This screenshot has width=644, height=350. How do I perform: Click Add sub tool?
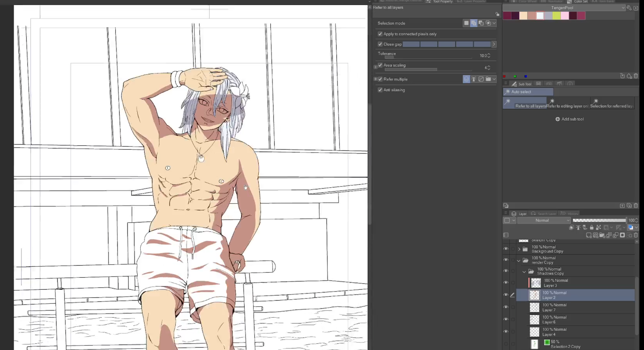(x=569, y=119)
